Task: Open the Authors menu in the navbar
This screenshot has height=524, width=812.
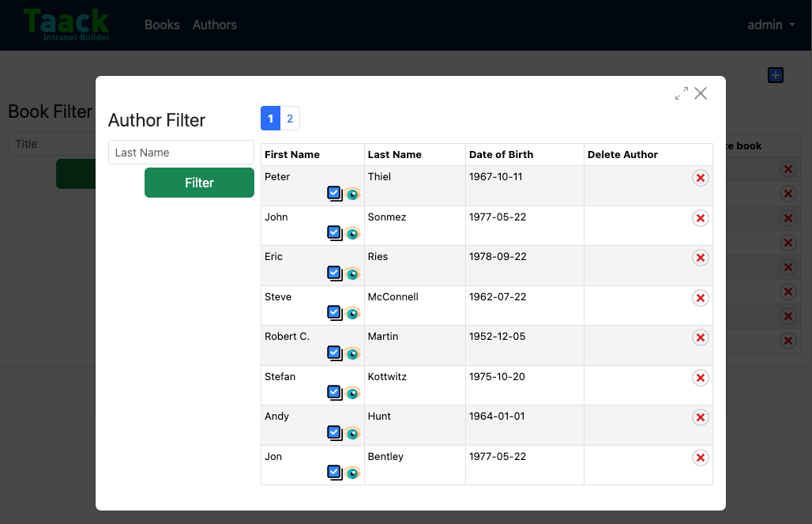Action: [x=214, y=25]
